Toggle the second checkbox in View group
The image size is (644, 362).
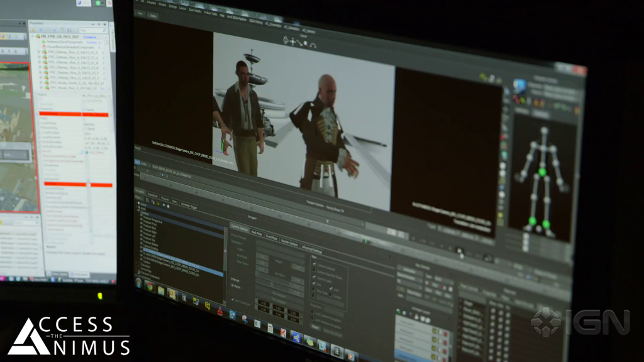point(314,268)
